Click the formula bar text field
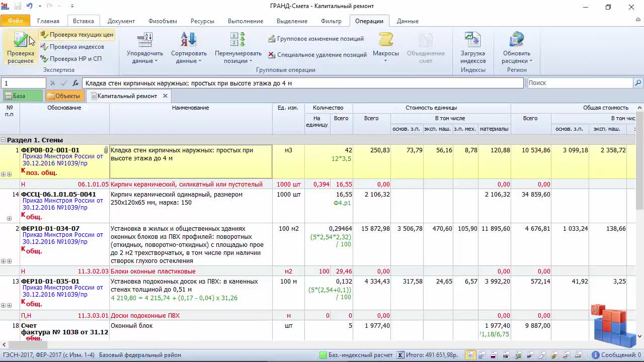644x362 pixels. click(x=302, y=83)
